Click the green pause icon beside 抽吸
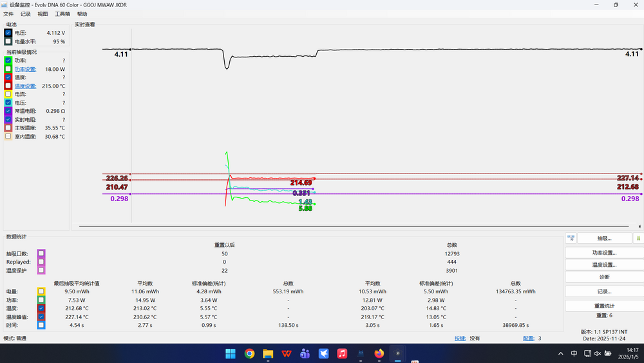 coord(638,238)
